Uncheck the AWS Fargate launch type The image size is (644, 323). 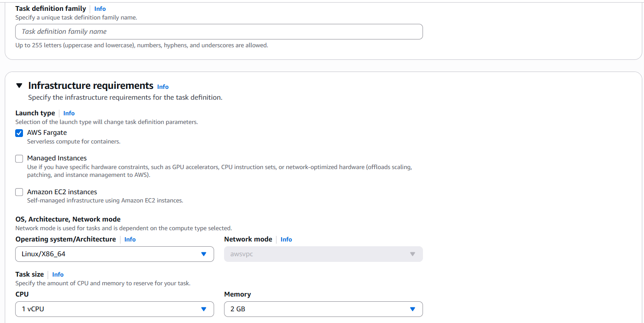point(19,133)
